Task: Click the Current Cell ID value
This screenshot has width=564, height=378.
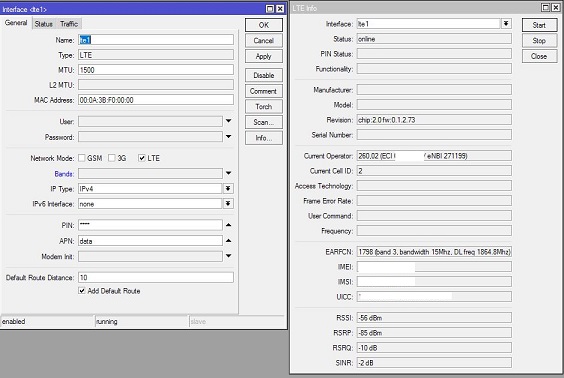Action: 434,171
